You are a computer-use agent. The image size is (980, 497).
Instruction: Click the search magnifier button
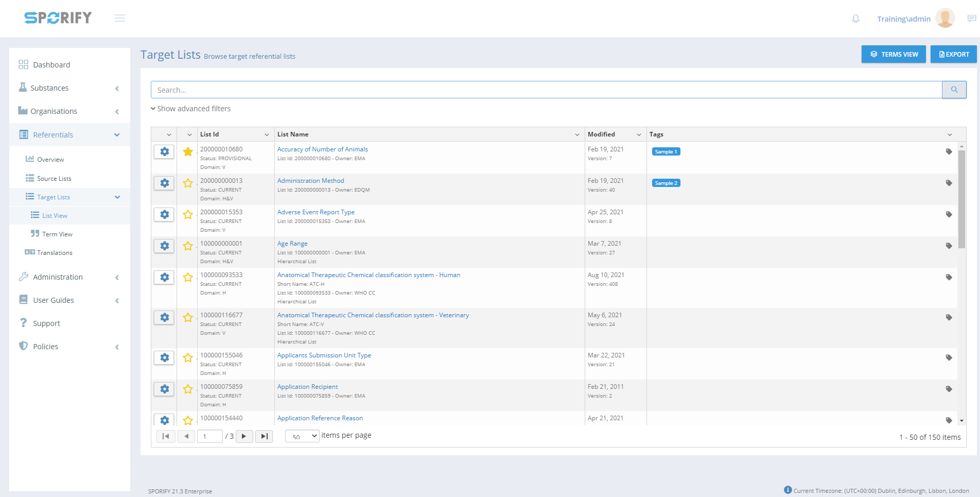coord(954,90)
